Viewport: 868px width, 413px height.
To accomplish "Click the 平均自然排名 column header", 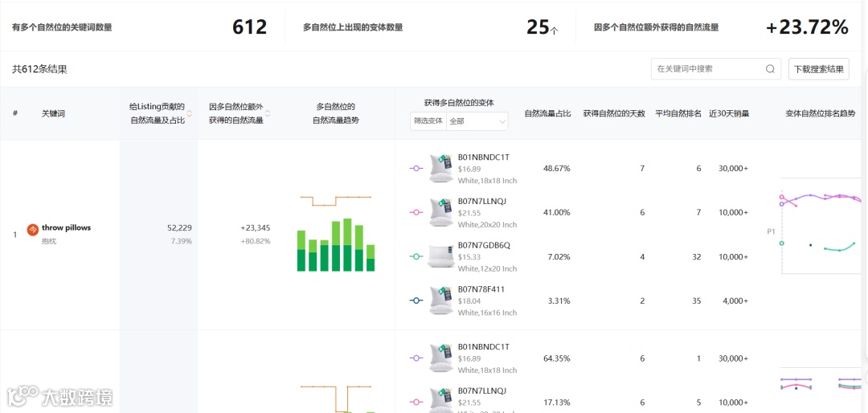I will 678,113.
